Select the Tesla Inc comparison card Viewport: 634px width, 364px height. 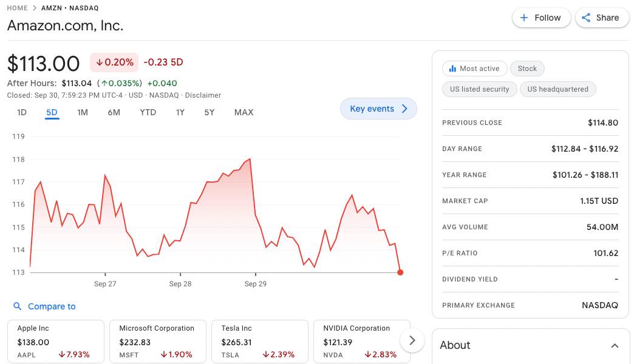(260, 340)
